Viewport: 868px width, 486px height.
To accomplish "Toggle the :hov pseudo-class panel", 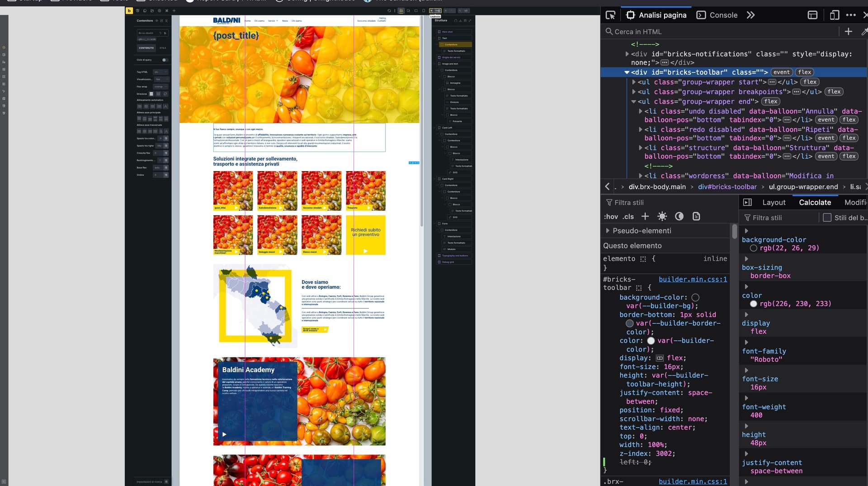I will pos(611,217).
